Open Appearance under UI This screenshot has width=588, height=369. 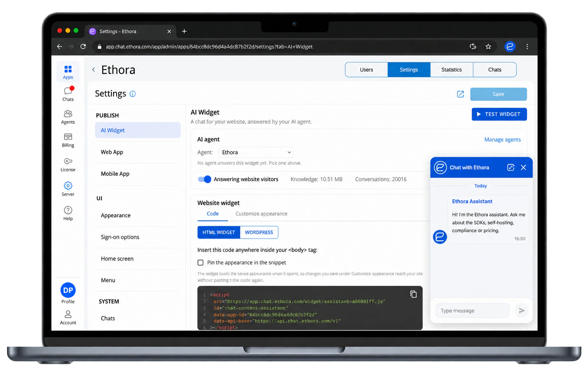[138, 215]
